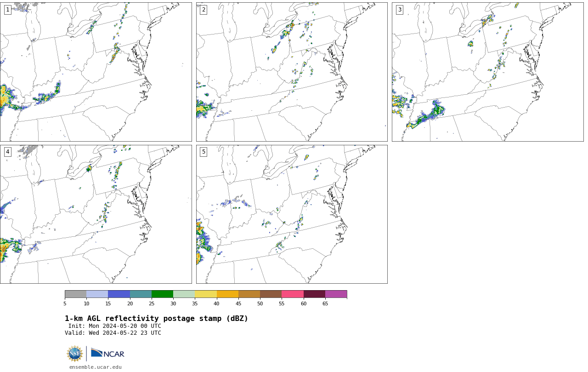Click the panel number 1 label box

click(7, 10)
